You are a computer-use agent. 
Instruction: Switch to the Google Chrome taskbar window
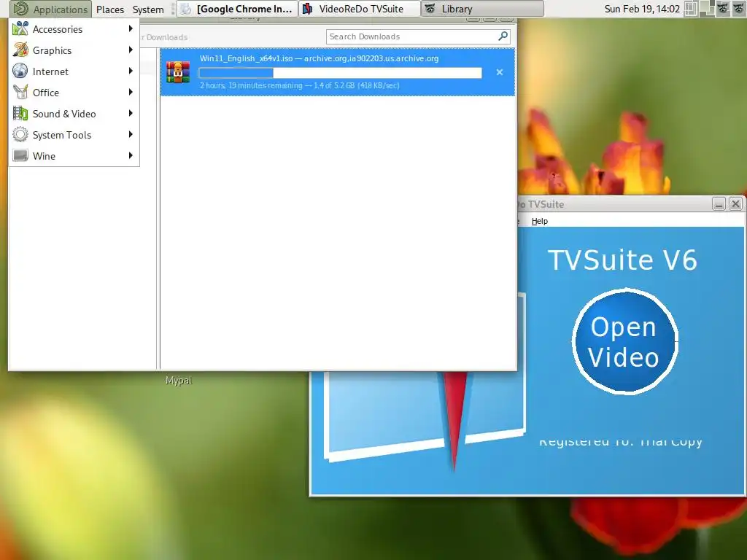(237, 9)
